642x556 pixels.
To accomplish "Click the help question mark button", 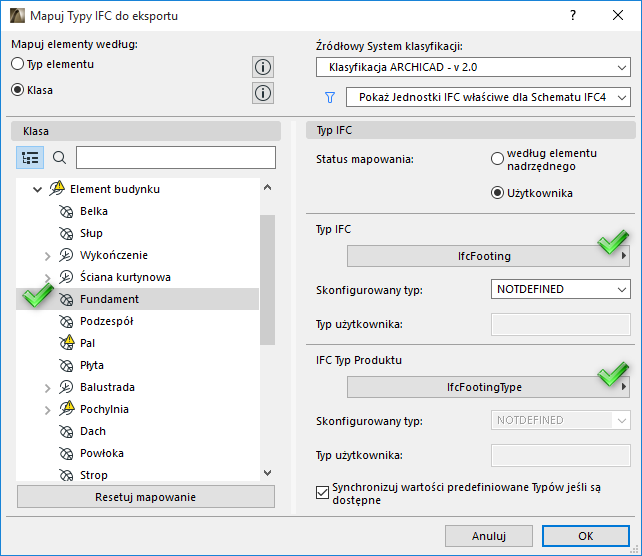I will 572,16.
